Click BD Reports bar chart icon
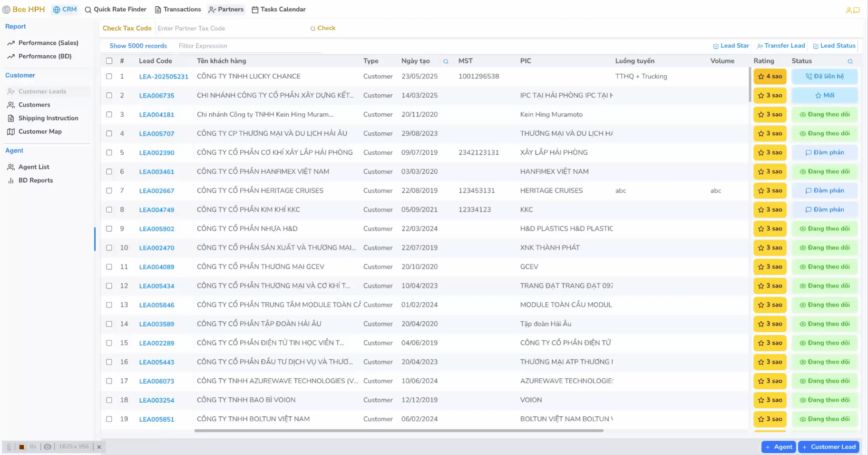The height and width of the screenshot is (455, 868). [x=11, y=180]
